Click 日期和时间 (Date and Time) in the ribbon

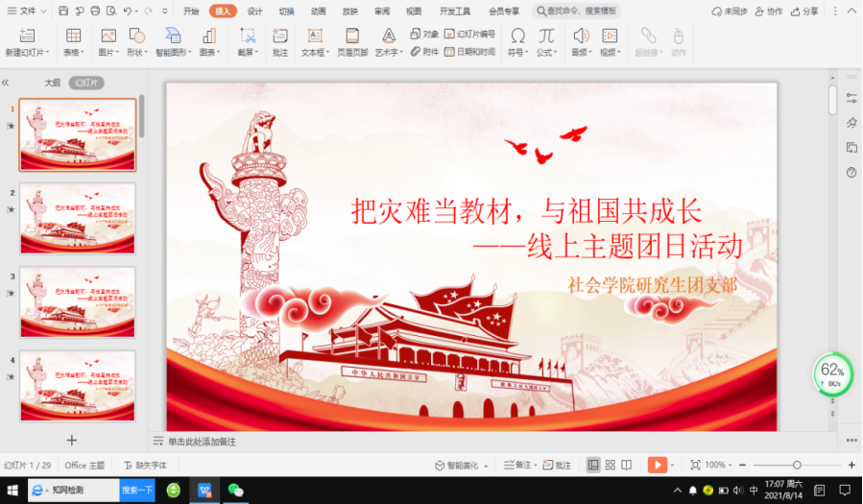469,52
